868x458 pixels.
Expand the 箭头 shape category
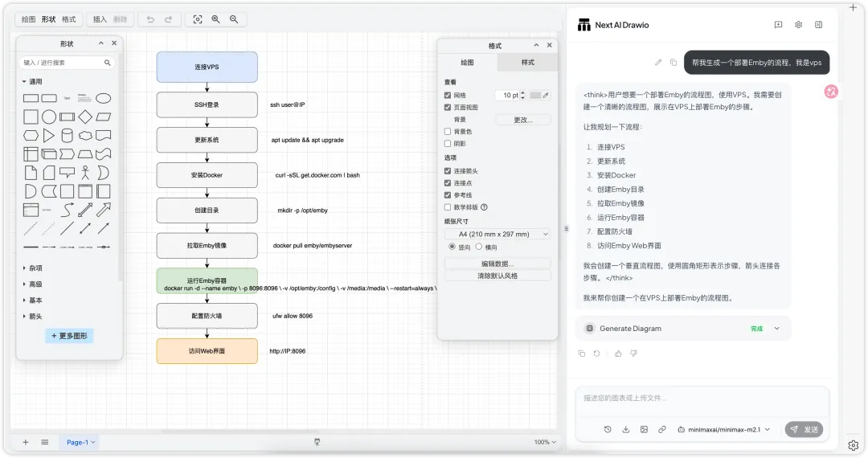tap(24, 317)
